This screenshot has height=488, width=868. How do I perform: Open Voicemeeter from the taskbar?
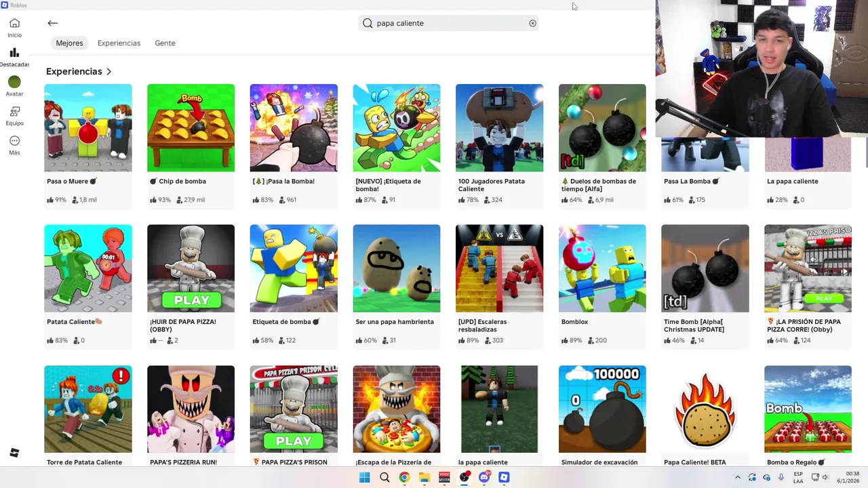pos(444,477)
